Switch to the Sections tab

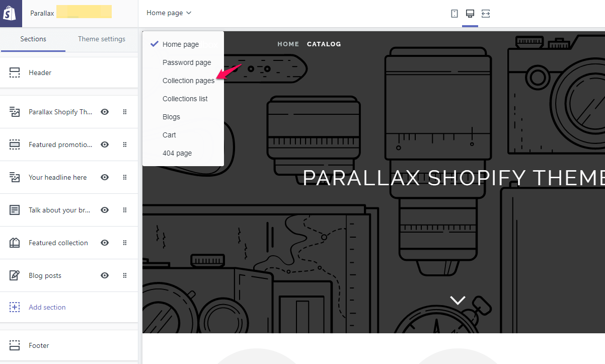click(33, 39)
